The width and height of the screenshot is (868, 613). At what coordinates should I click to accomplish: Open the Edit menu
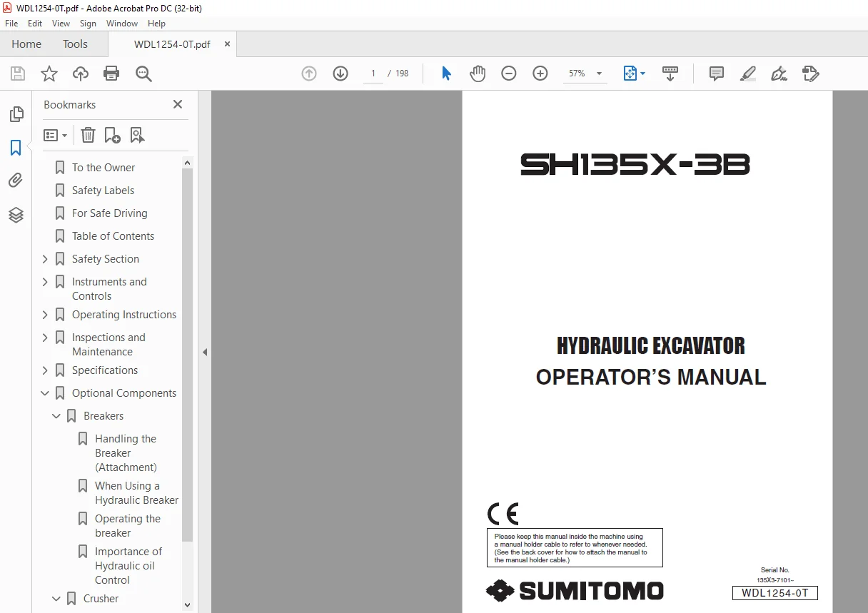[x=35, y=24]
